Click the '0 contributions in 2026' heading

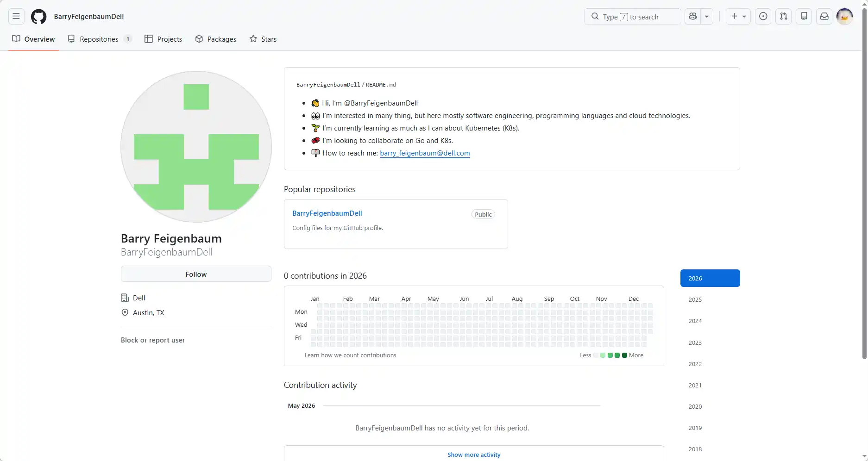point(325,276)
